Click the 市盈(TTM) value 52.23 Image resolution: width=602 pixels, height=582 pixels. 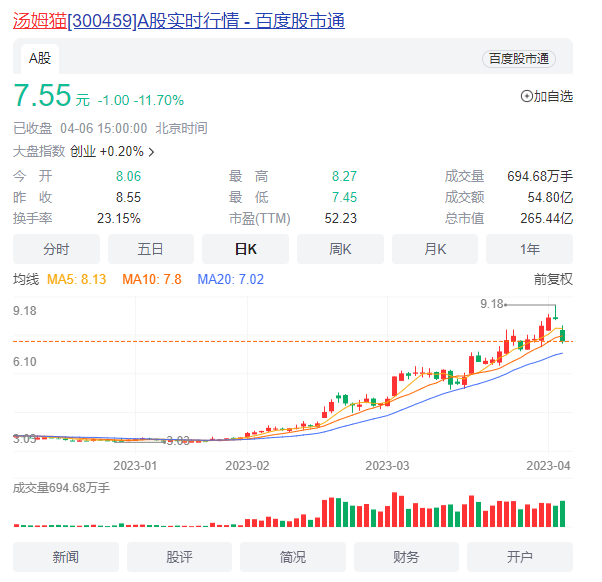point(341,218)
